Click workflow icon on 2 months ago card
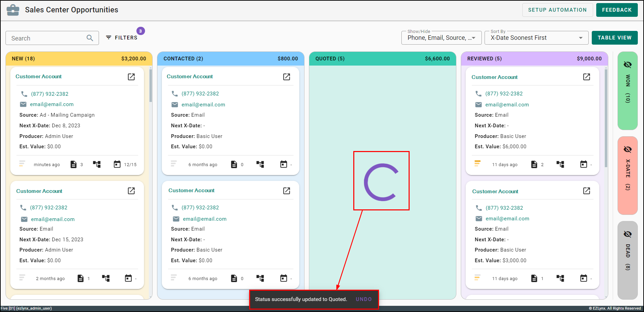 pyautogui.click(x=106, y=278)
